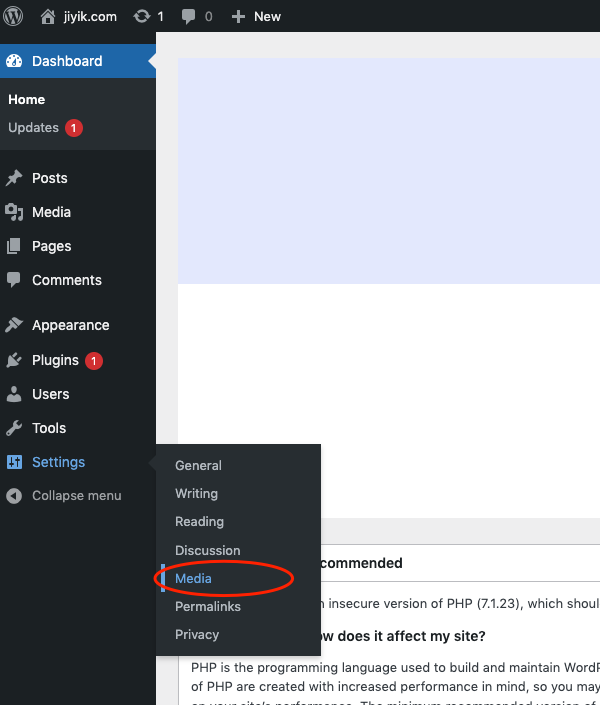Click the Plugins plug icon
Image resolution: width=600 pixels, height=705 pixels.
click(x=14, y=360)
